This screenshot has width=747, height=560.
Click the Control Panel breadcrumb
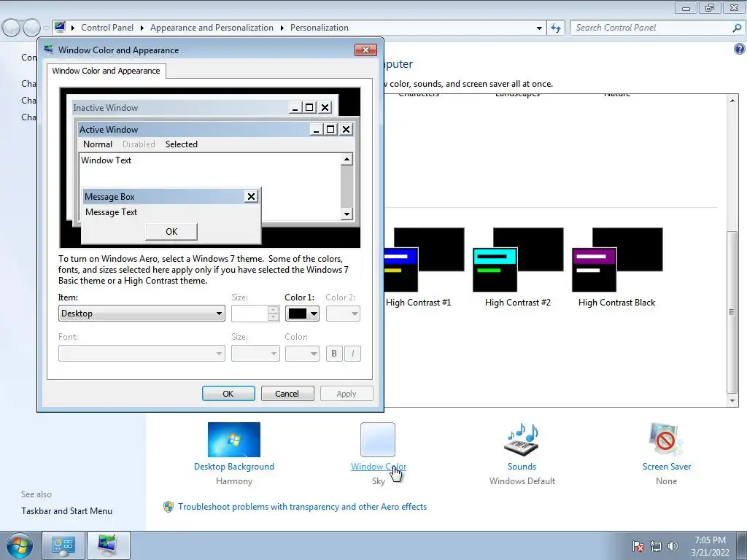pyautogui.click(x=107, y=28)
